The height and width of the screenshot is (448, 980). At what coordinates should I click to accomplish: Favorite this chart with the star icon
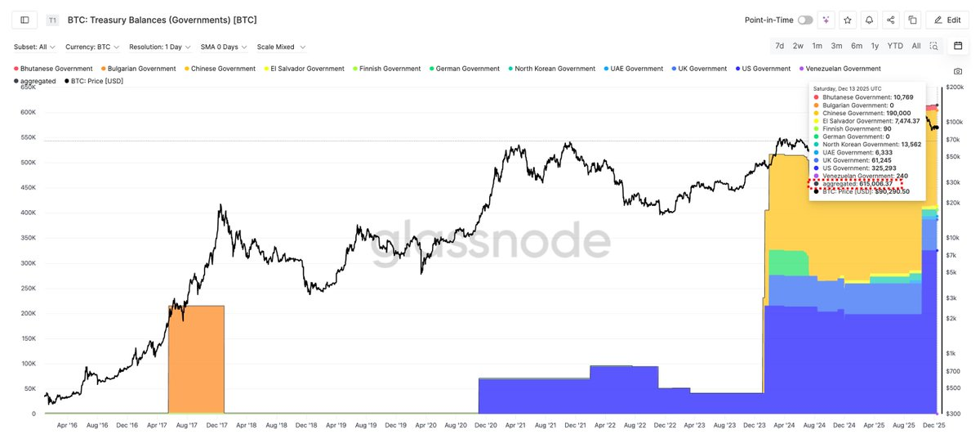[848, 20]
